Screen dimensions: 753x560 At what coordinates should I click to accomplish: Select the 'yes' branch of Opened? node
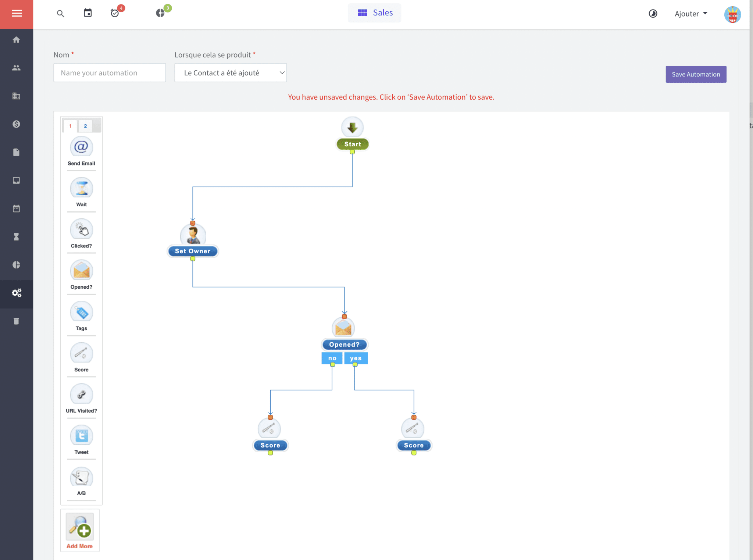(x=356, y=358)
